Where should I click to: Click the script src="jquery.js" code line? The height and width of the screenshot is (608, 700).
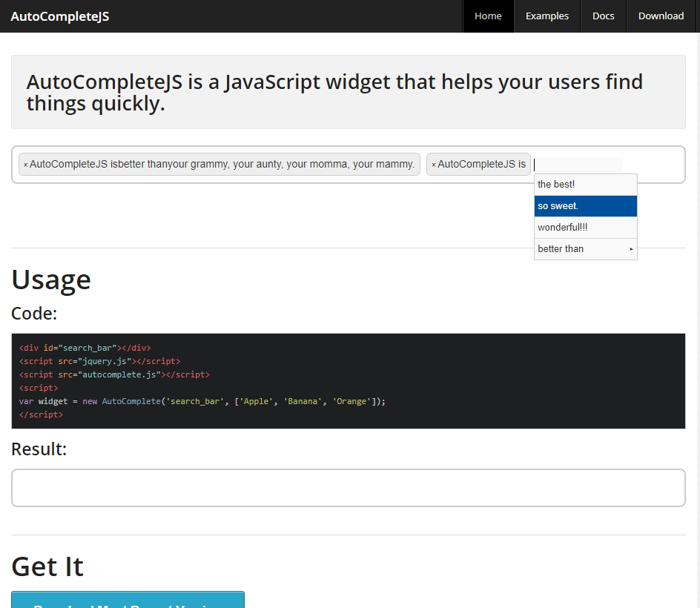[99, 361]
